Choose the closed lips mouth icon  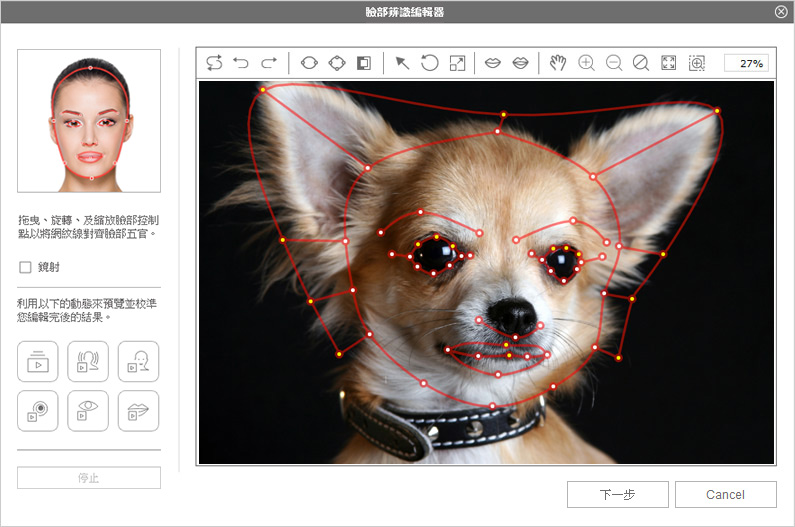tap(492, 63)
